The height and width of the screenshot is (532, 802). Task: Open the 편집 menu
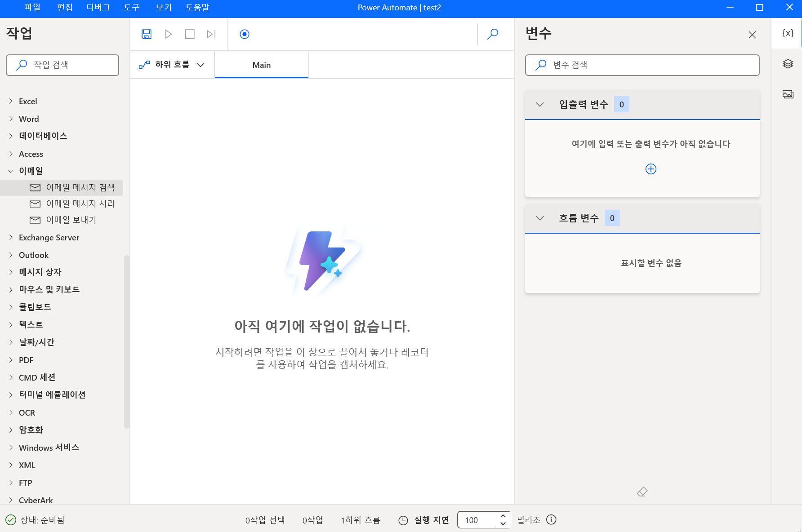click(65, 8)
